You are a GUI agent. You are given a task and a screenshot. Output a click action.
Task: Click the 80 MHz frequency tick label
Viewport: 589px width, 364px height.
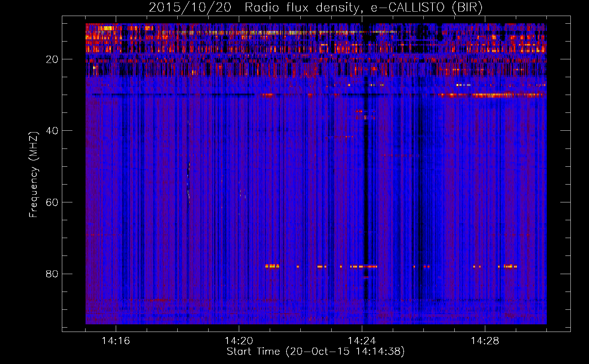(52, 274)
